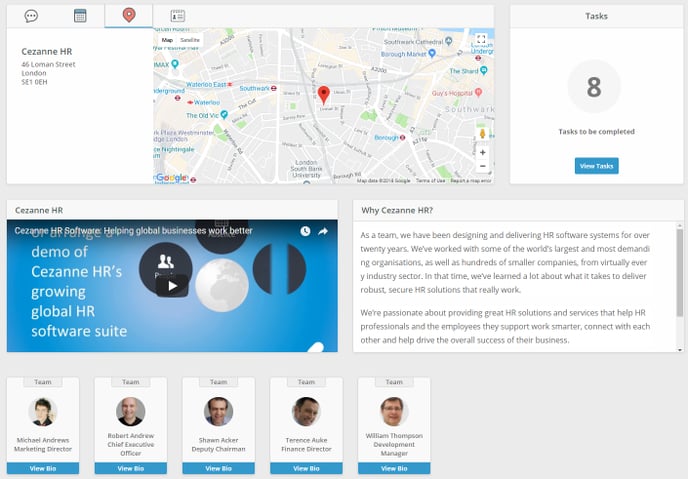
Task: Click Guy's Hospital map marker
Action: [478, 92]
